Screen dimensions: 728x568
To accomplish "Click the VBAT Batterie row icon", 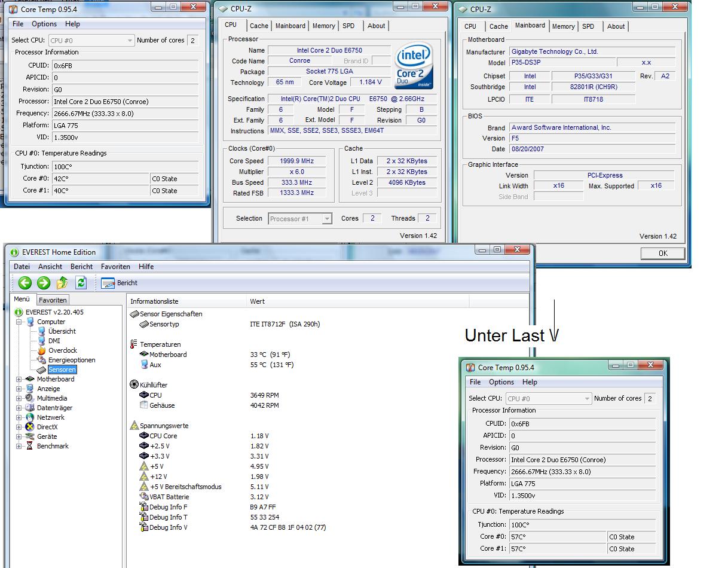I will coord(144,497).
